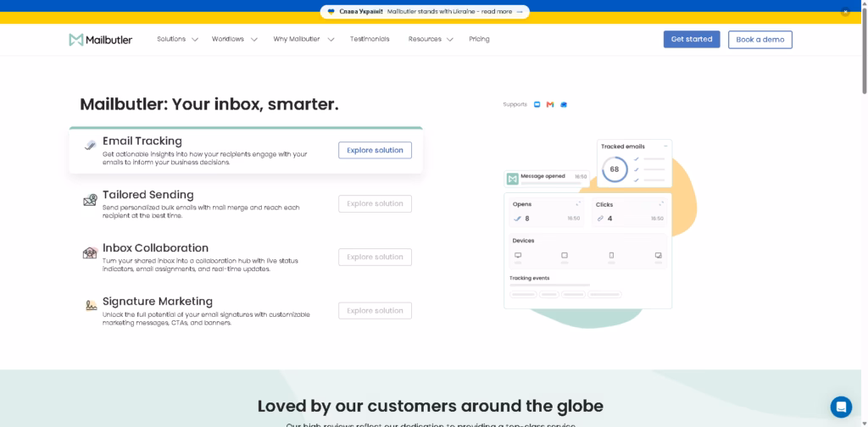Image resolution: width=868 pixels, height=427 pixels.
Task: Select the Inbox Collaboration heading
Action: (156, 247)
